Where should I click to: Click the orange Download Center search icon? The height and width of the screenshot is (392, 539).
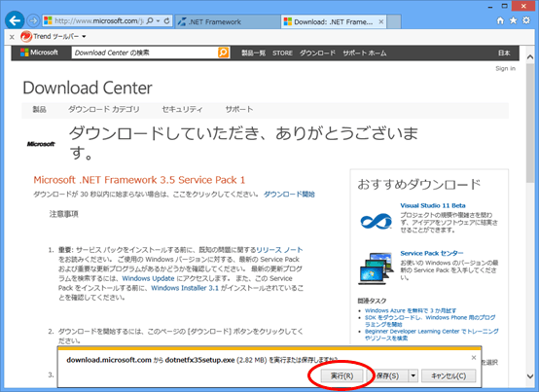(x=223, y=53)
